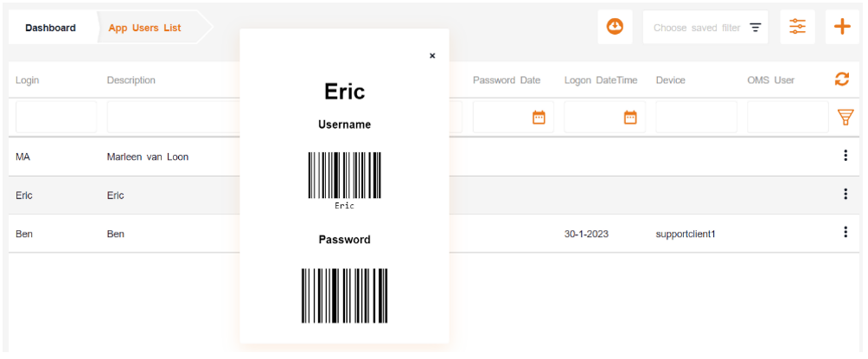This screenshot has width=868, height=359.
Task: Click the orange download icon in toolbar
Action: click(x=615, y=28)
